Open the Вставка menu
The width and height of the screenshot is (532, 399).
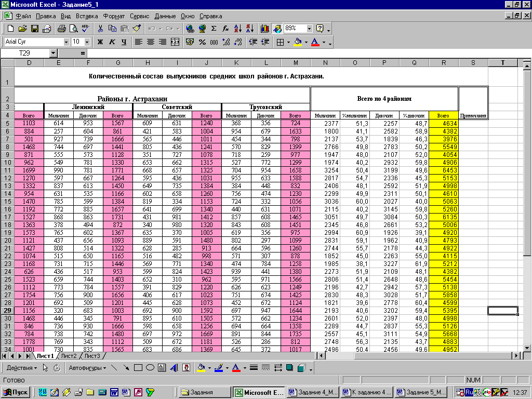point(87,16)
